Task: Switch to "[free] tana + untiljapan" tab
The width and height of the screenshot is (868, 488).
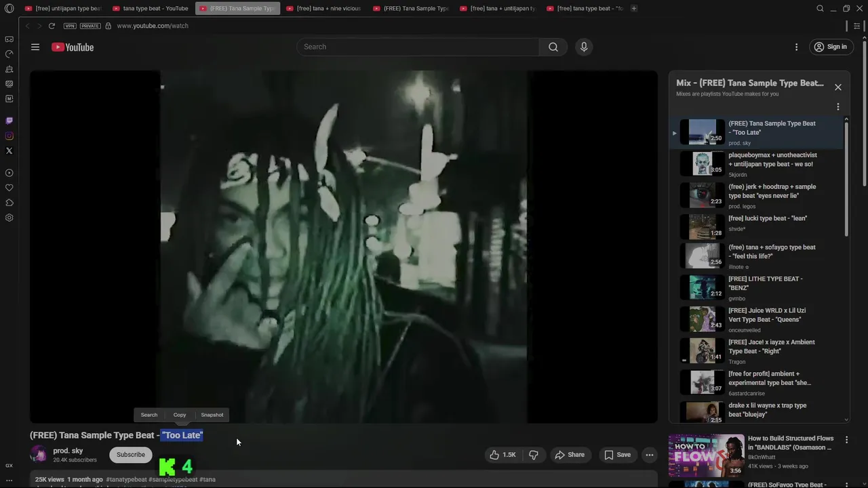Action: click(x=498, y=8)
